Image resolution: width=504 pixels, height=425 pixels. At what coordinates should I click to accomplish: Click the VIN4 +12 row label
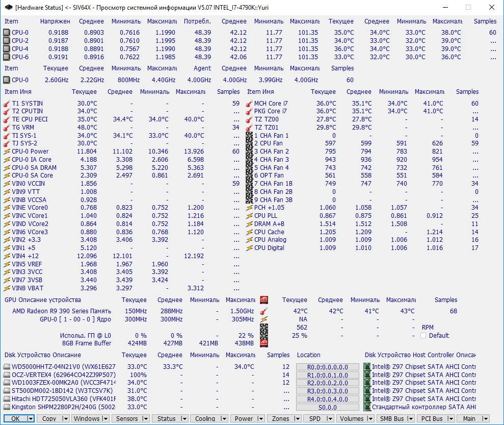pos(25,256)
